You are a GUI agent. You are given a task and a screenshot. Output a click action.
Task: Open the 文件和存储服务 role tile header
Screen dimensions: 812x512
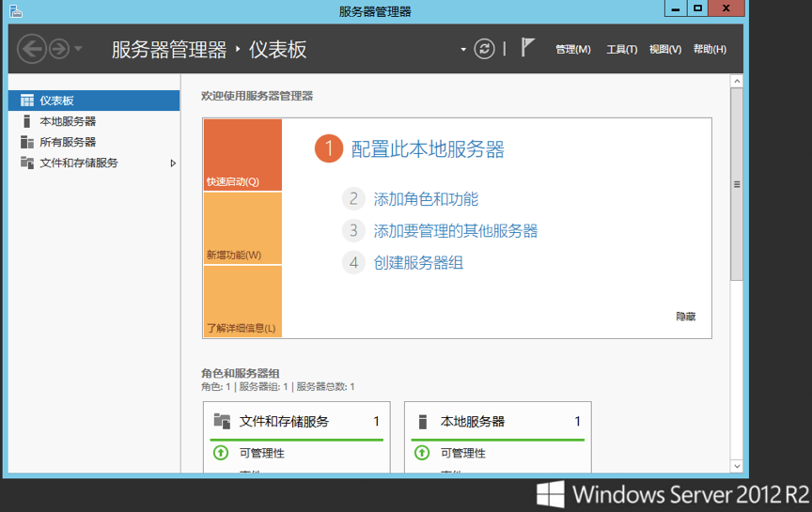tap(297, 422)
